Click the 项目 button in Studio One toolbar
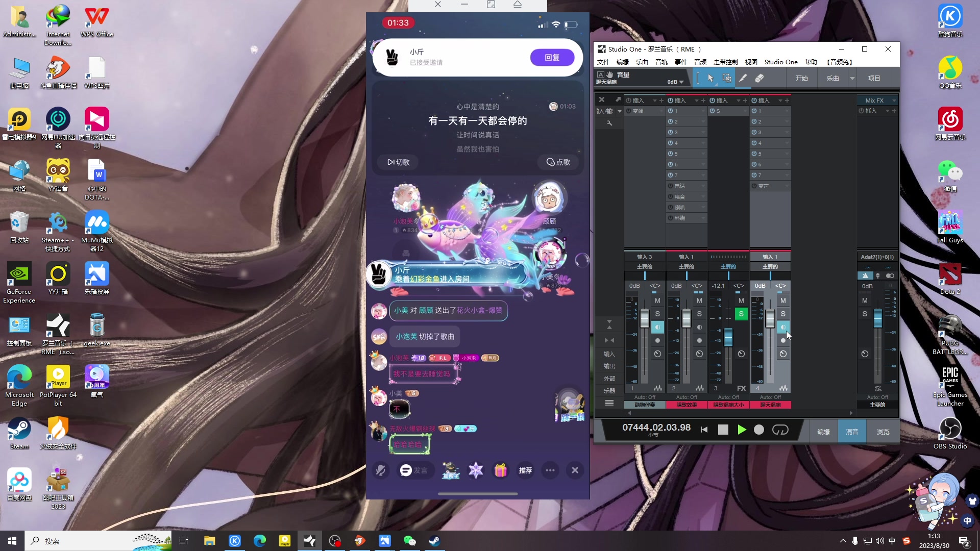980x551 pixels. tap(874, 78)
